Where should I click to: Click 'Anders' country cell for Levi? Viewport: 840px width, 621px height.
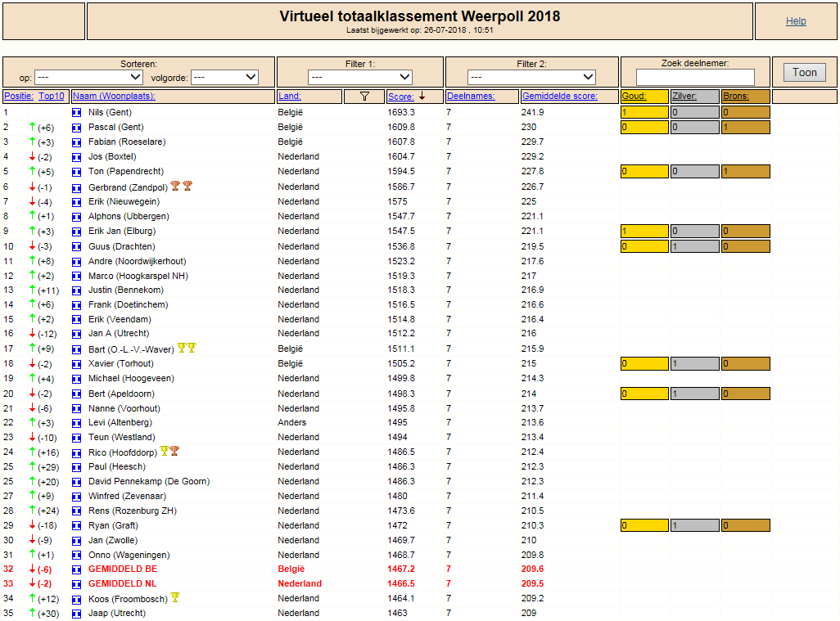[x=292, y=423]
